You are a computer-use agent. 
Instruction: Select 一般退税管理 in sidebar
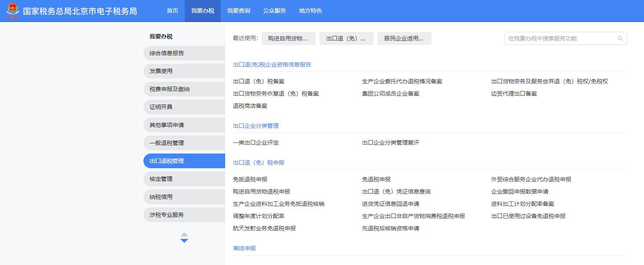pos(184,143)
